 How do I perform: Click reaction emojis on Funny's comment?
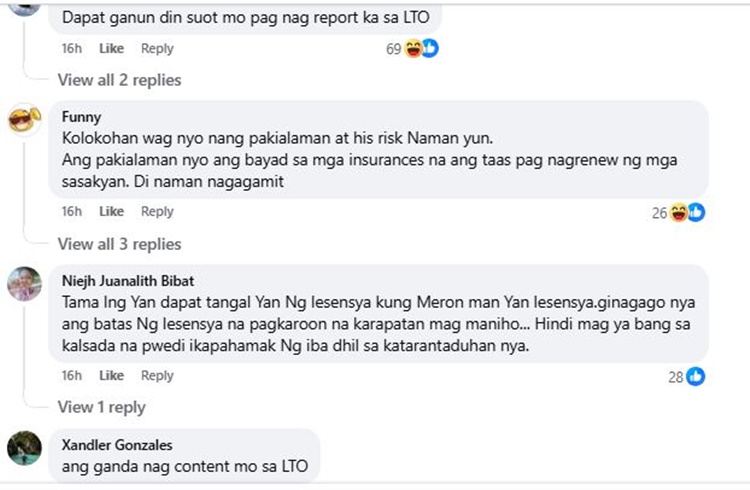pyautogui.click(x=687, y=212)
